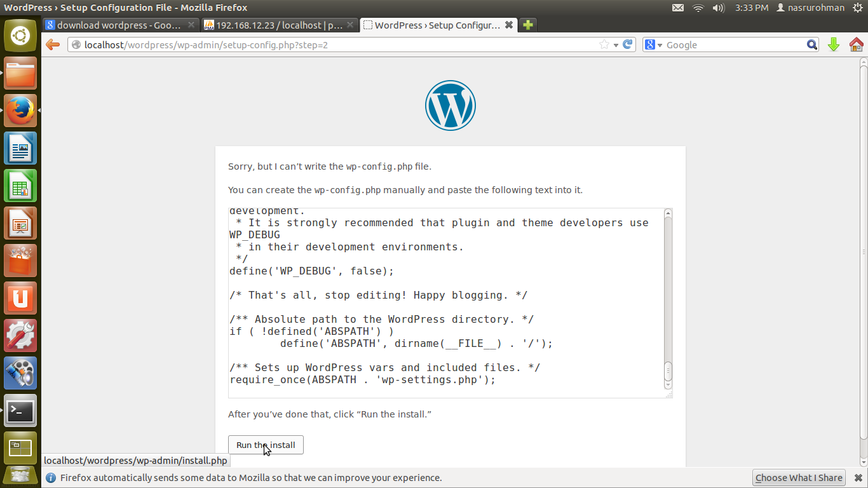Open Workspace Switcher icon
The image size is (868, 488).
[20, 448]
